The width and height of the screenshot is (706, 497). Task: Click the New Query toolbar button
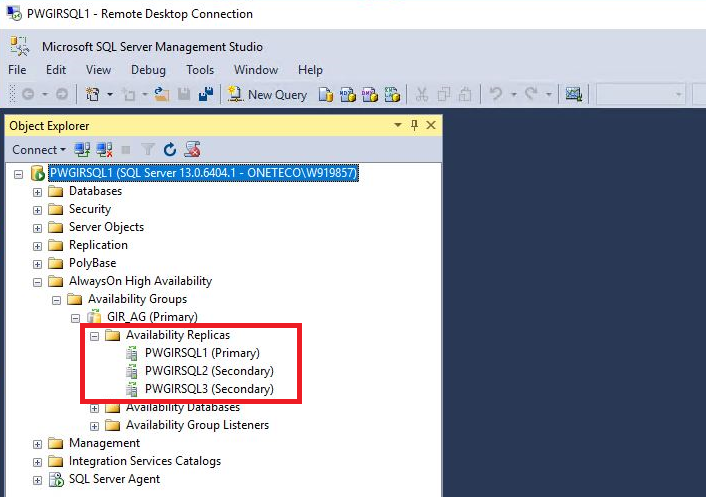pyautogui.click(x=267, y=95)
